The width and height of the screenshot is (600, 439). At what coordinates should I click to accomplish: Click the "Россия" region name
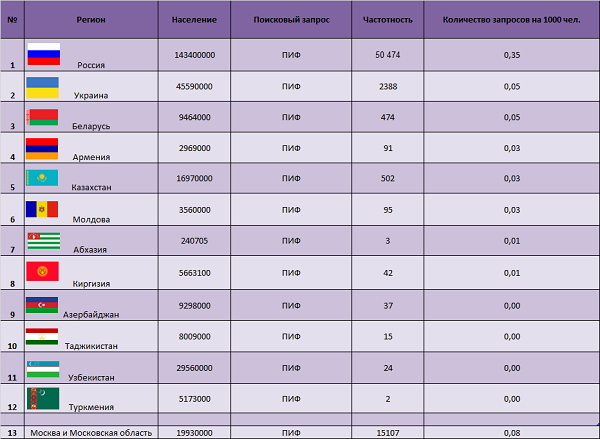91,65
